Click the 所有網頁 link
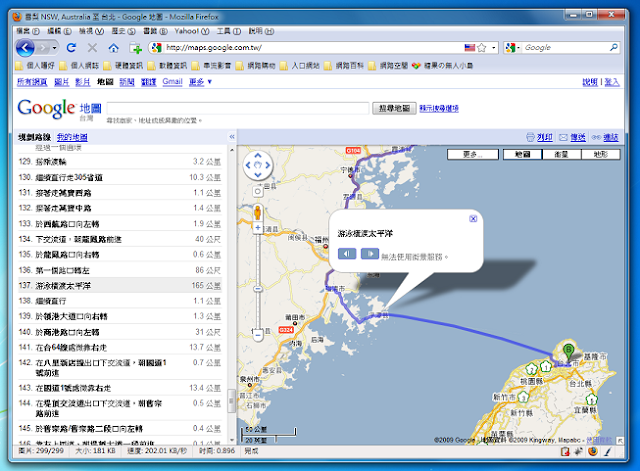The width and height of the screenshot is (640, 471). [32, 82]
